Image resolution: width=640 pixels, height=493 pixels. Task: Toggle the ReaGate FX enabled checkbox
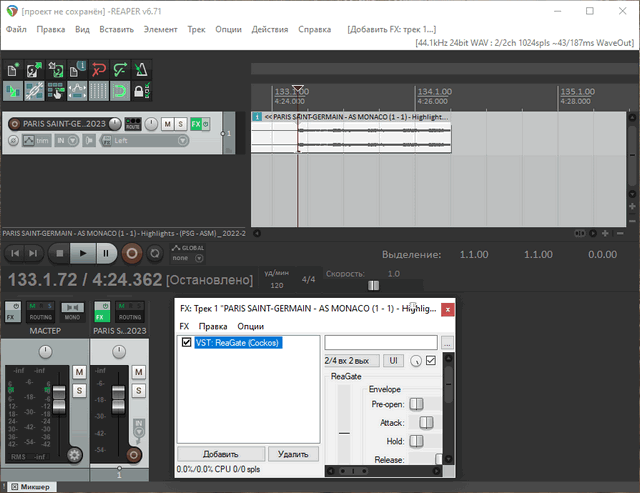click(186, 342)
